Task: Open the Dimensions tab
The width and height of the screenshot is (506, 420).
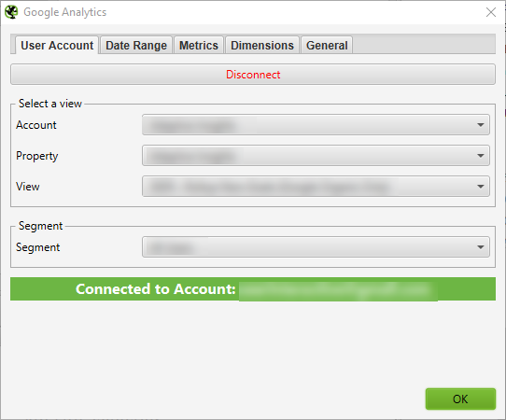Action: coord(262,45)
